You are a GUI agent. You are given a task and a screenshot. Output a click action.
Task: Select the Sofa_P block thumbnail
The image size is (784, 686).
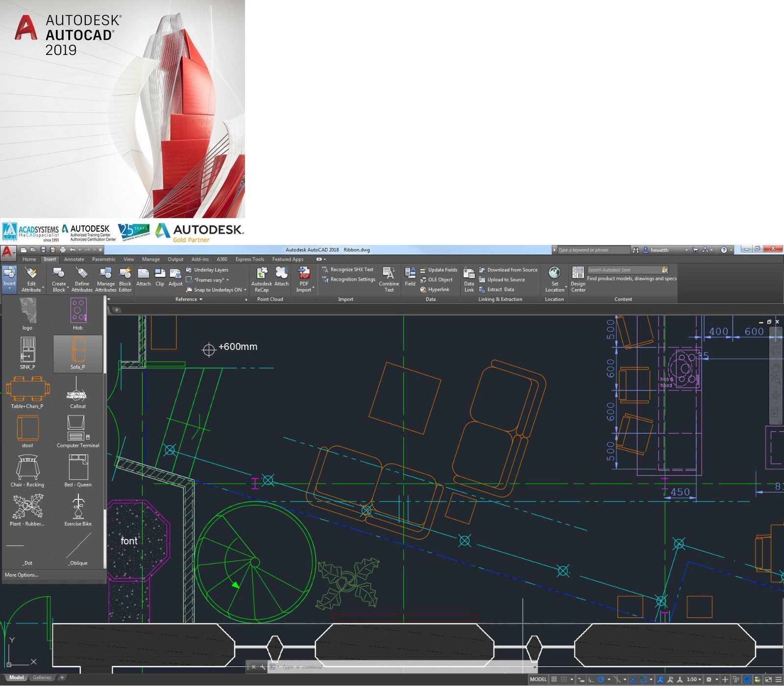(x=78, y=353)
